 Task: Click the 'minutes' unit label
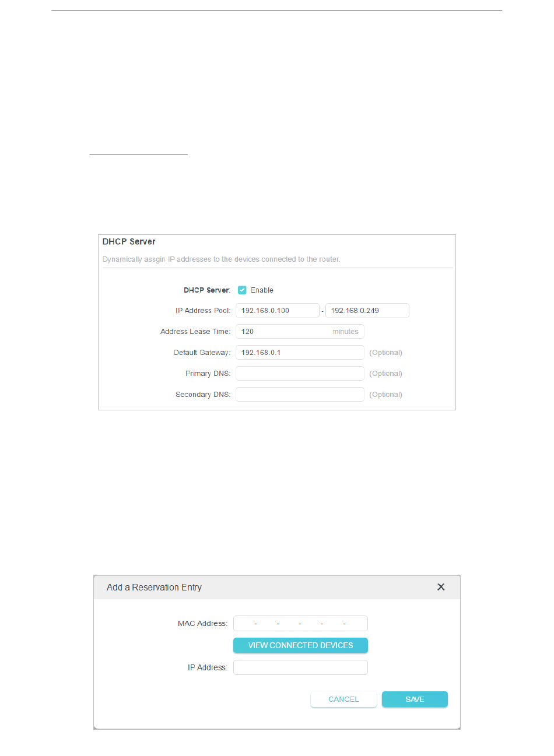click(x=345, y=332)
